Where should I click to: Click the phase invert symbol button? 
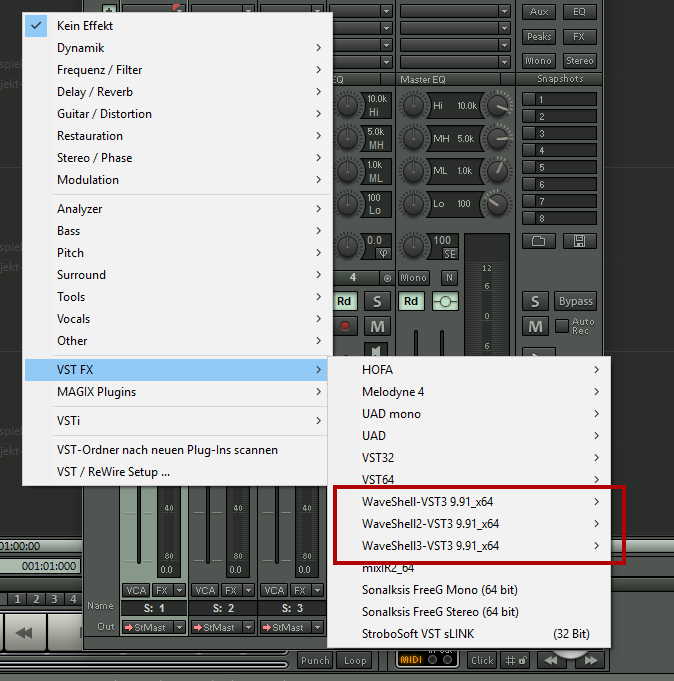tap(383, 253)
